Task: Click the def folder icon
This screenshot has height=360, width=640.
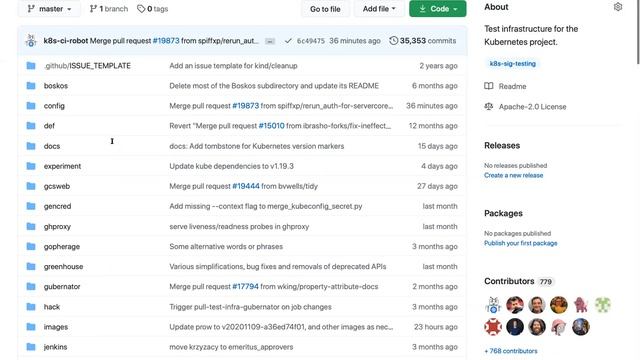Action: click(x=31, y=126)
